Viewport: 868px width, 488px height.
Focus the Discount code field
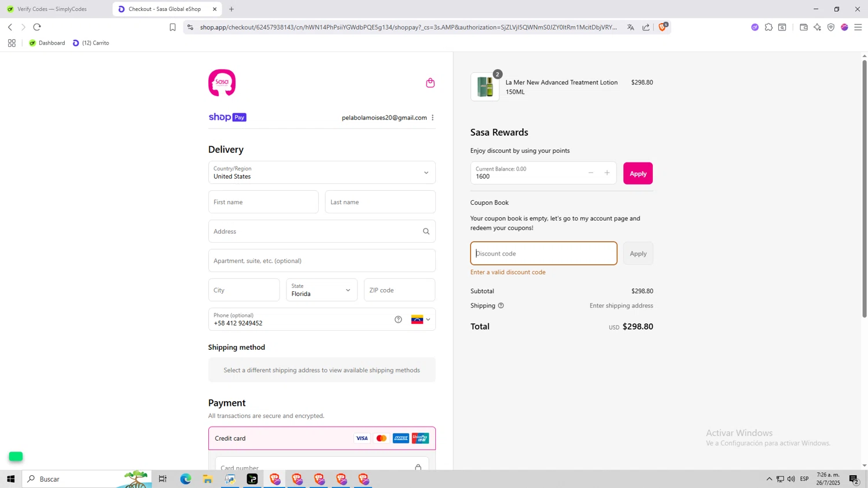pos(543,253)
